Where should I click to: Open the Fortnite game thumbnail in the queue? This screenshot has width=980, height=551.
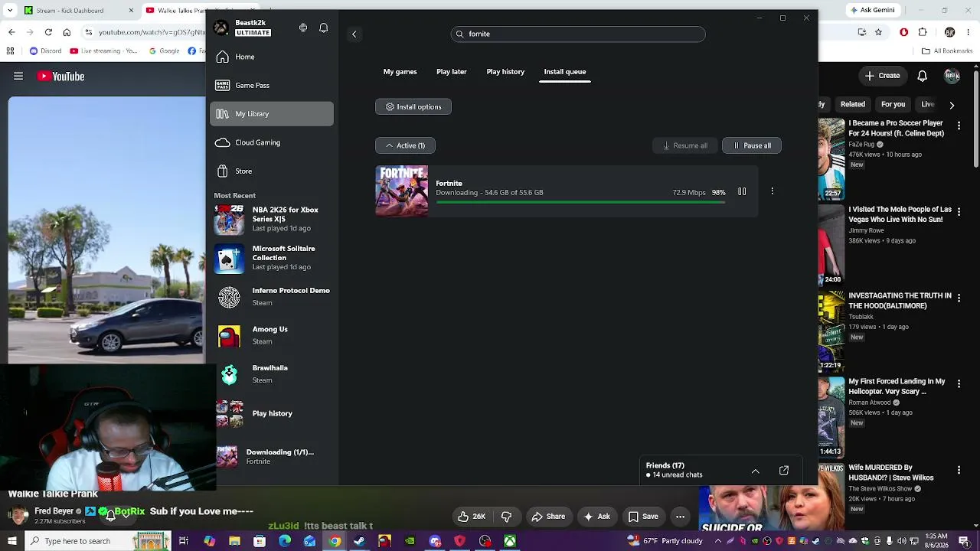[x=402, y=191]
